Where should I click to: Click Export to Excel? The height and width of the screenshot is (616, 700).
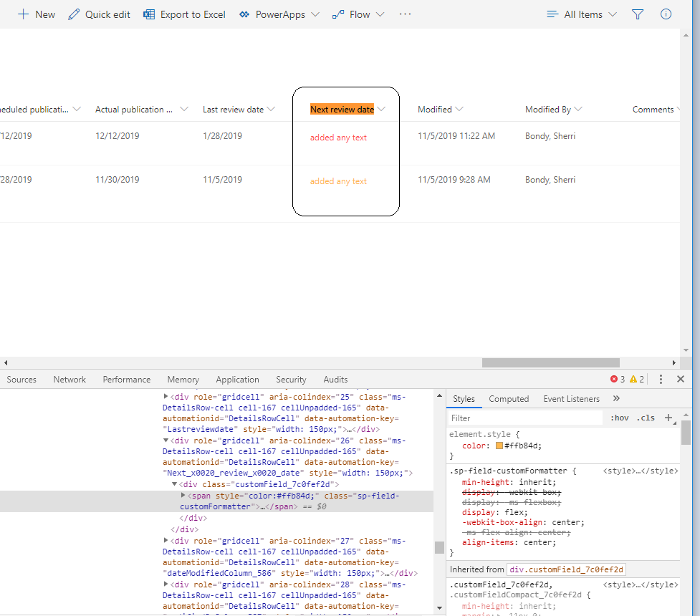184,14
